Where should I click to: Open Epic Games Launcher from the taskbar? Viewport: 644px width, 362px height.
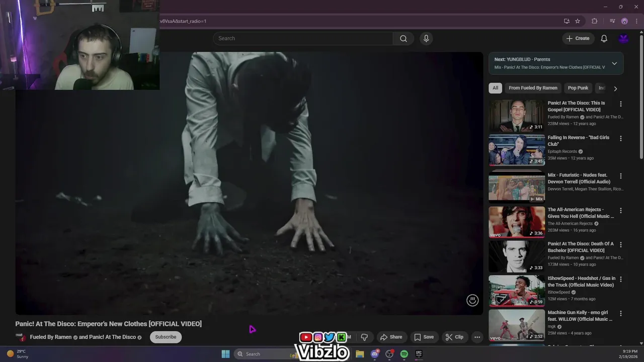(x=419, y=354)
